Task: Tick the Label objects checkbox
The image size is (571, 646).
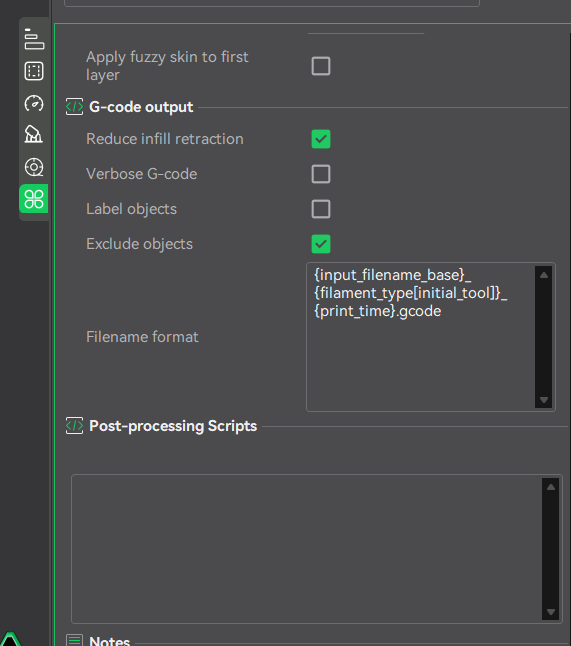Action: tap(321, 209)
